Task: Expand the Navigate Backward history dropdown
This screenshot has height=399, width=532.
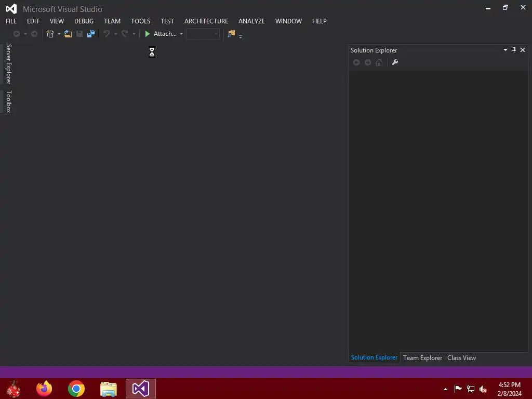Action: tap(25, 34)
